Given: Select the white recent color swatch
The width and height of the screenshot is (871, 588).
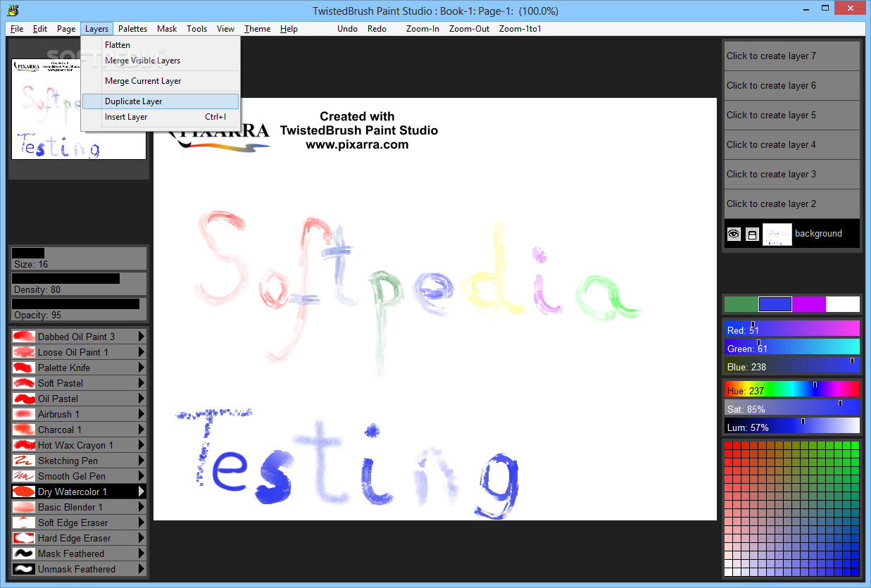Looking at the screenshot, I should (843, 304).
